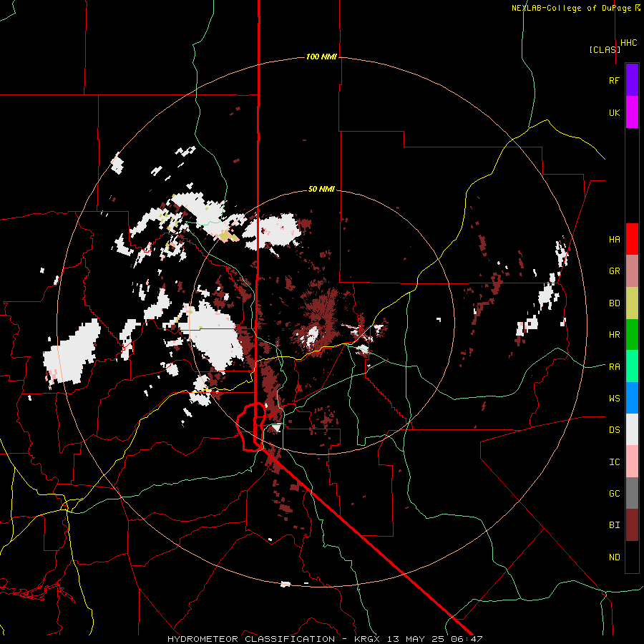Screen dimensions: 644x644
Task: Click the HR legend label
Action: point(614,335)
